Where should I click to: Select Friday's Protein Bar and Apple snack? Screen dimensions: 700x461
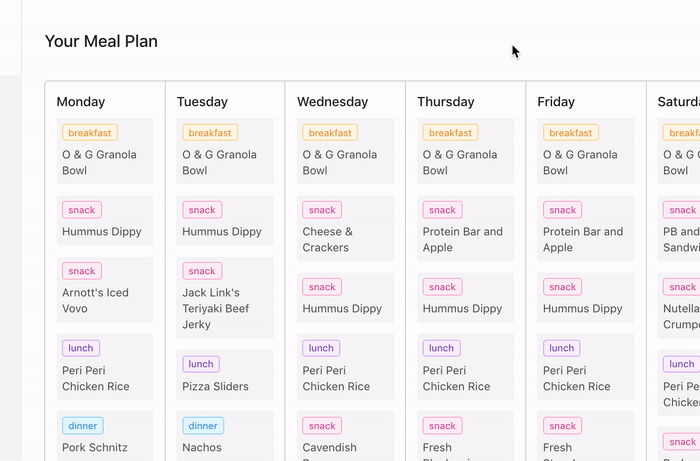[585, 228]
